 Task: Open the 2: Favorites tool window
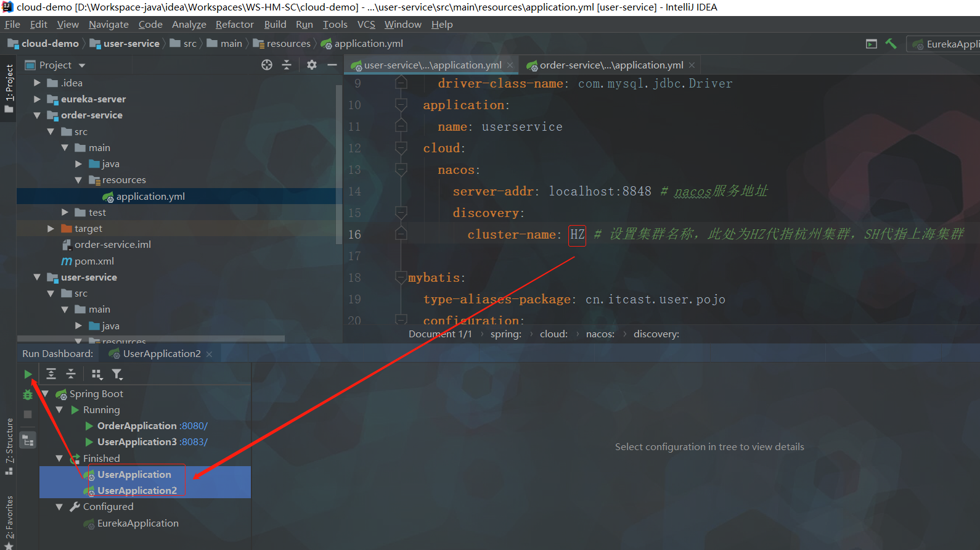click(x=9, y=522)
